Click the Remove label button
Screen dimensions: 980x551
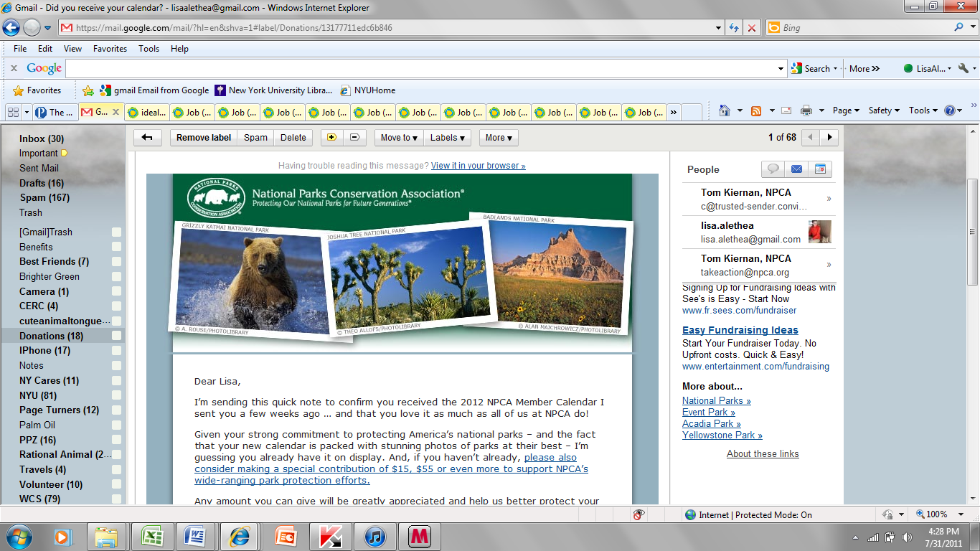click(x=204, y=138)
